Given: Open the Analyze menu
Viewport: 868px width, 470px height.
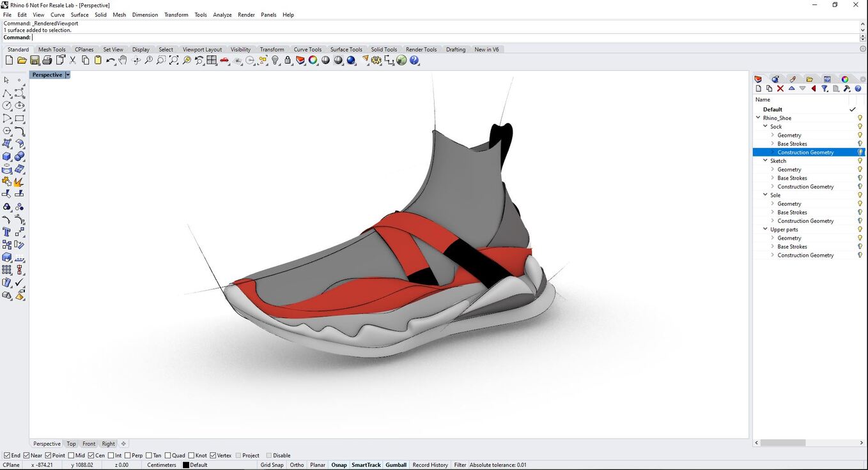Looking at the screenshot, I should (x=222, y=15).
